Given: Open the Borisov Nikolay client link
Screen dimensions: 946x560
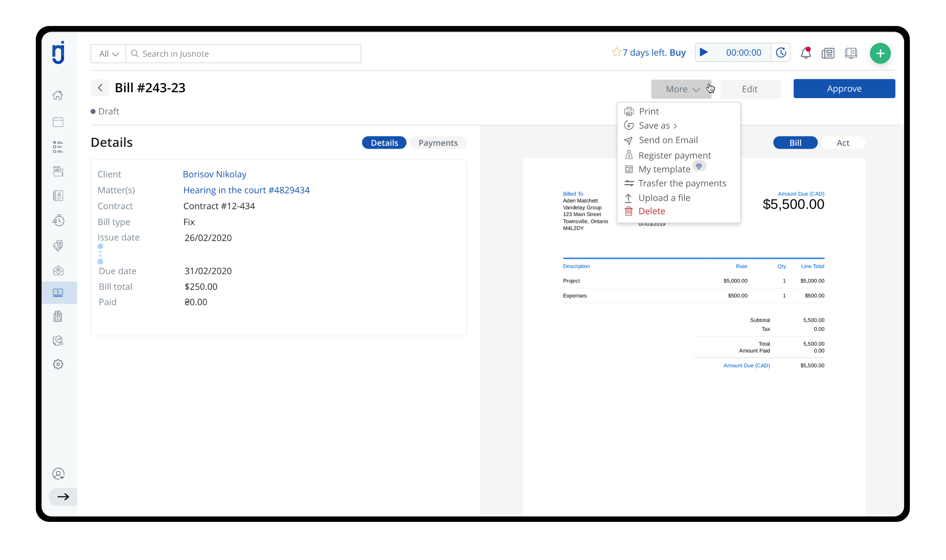Looking at the screenshot, I should (215, 174).
